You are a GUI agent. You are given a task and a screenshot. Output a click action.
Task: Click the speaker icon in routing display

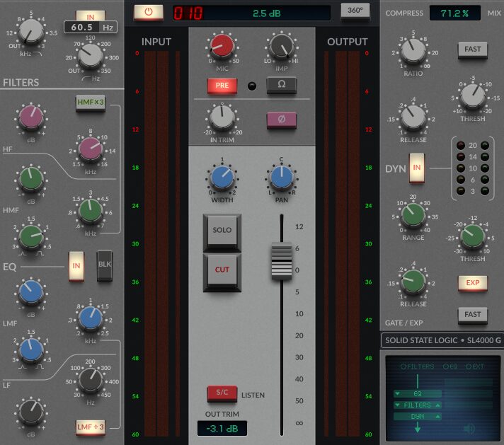468,427
